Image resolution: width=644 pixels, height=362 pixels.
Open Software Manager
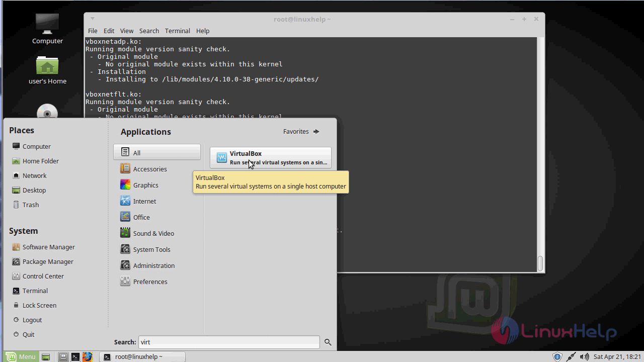[43, 247]
